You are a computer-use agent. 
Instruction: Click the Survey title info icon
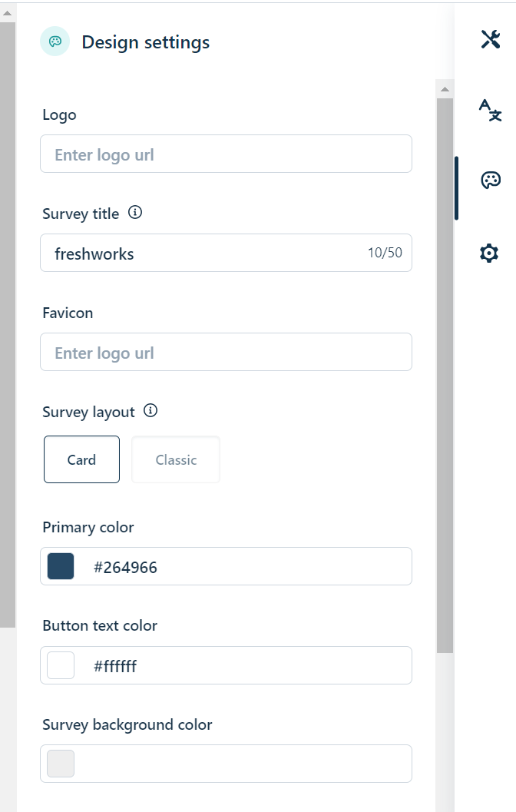(135, 213)
